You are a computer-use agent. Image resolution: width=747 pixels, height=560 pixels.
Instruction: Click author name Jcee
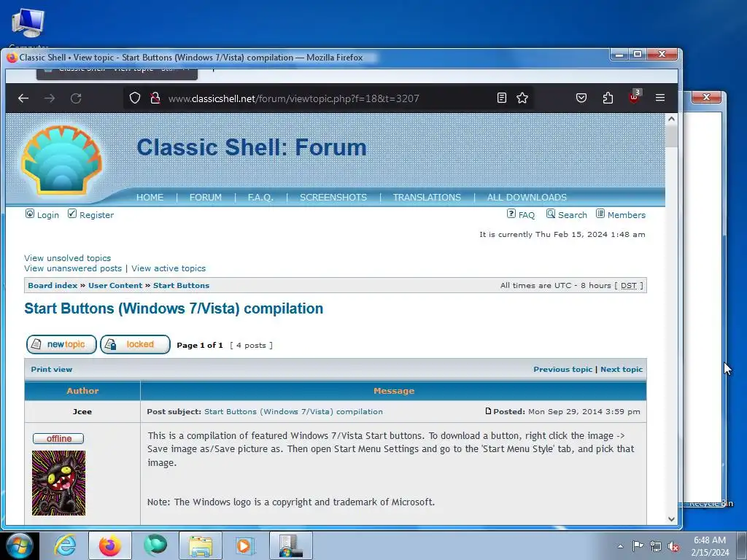(82, 411)
